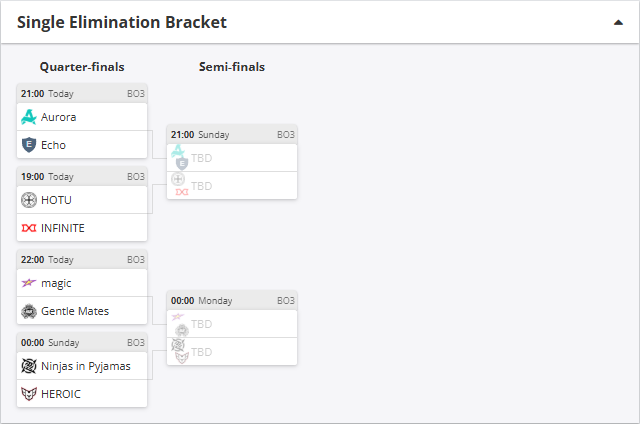Image resolution: width=640 pixels, height=424 pixels.
Task: Open the 21:00 Today quarter-final match header
Action: 82,93
